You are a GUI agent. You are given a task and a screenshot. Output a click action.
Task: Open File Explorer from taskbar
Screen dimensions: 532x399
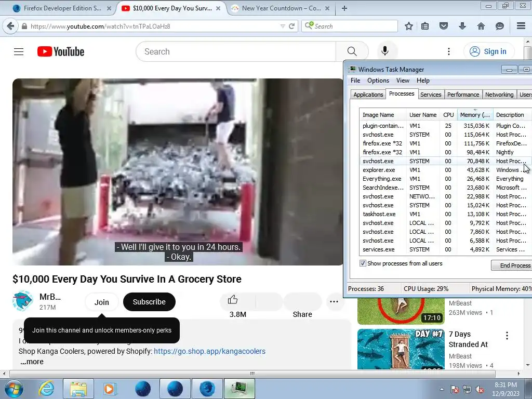pos(78,389)
